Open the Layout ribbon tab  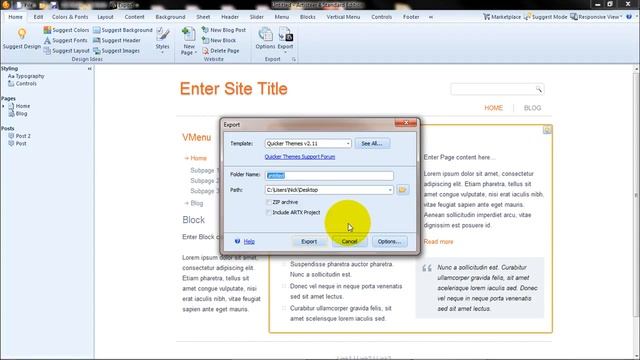coord(105,17)
